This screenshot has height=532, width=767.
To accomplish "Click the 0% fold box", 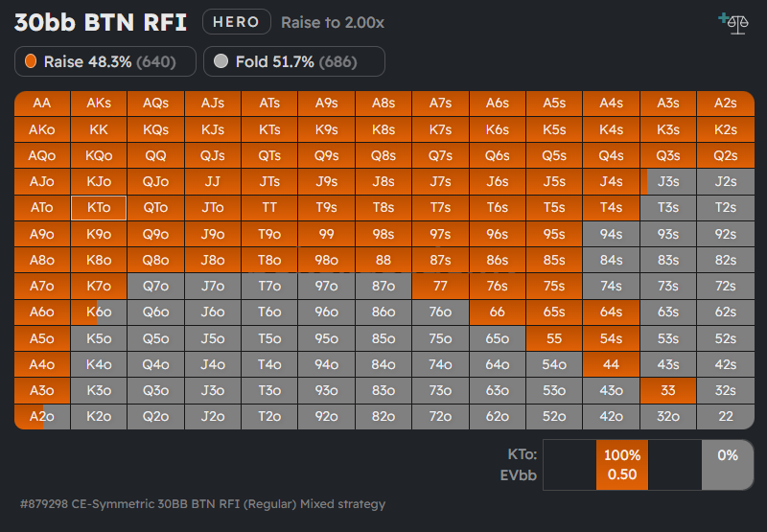I will point(727,465).
